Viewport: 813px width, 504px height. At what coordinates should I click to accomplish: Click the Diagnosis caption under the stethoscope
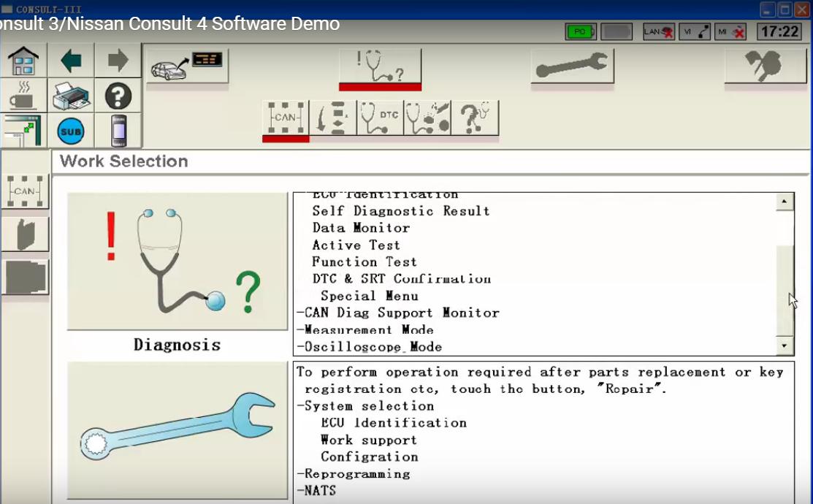178,345
